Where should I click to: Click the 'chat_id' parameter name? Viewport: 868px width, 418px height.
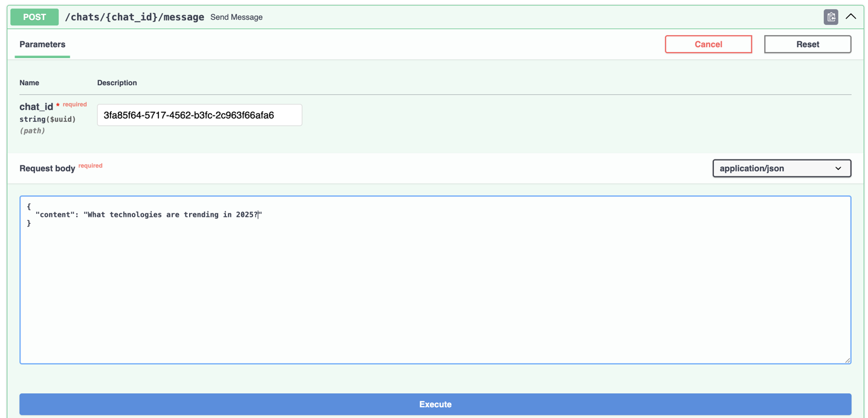pyautogui.click(x=36, y=107)
